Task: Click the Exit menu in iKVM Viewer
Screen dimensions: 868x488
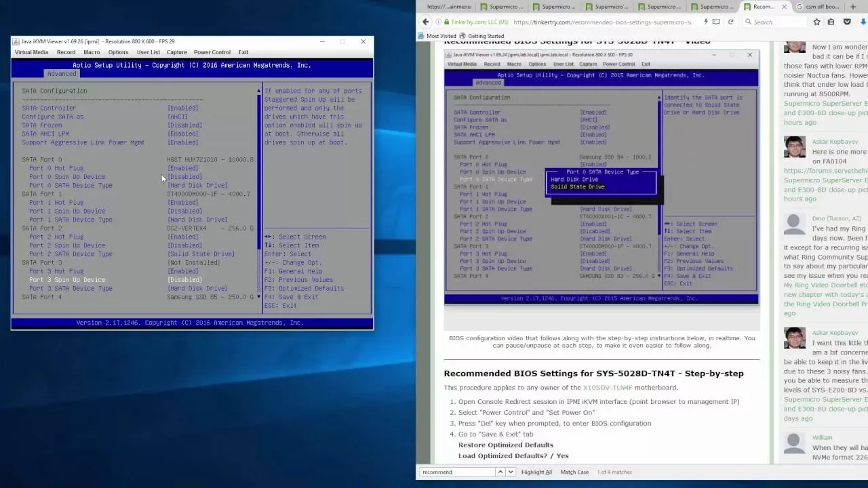Action: click(x=243, y=52)
